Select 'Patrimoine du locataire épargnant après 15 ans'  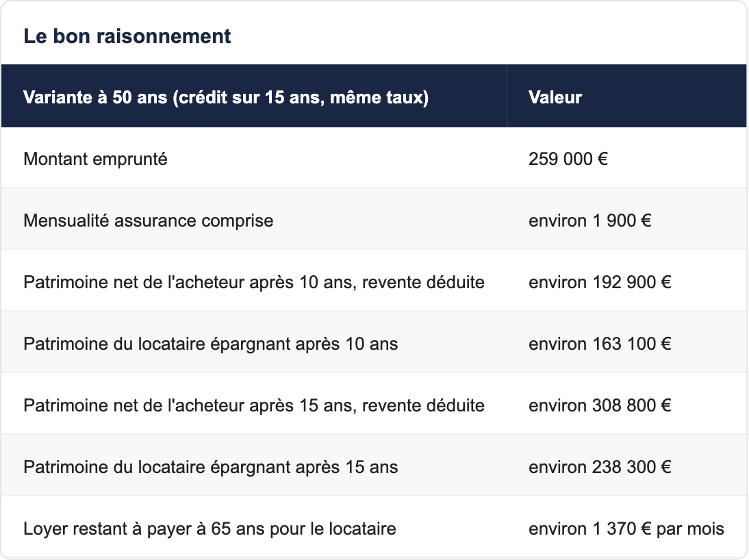click(211, 468)
